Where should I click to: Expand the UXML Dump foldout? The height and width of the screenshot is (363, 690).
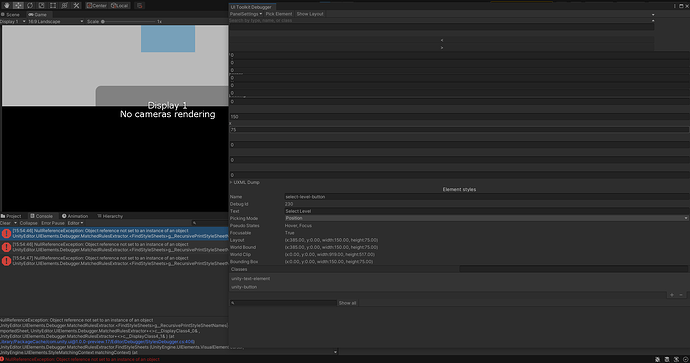coord(246,182)
